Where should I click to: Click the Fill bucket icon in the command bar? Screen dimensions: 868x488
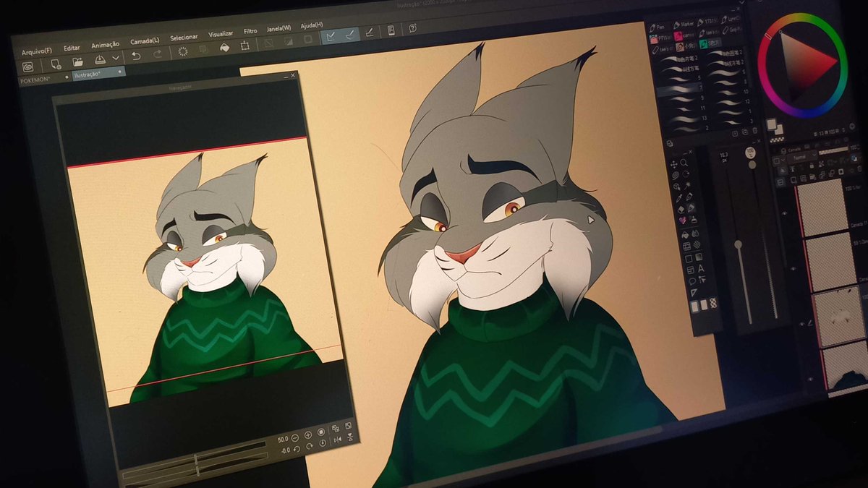click(224, 47)
